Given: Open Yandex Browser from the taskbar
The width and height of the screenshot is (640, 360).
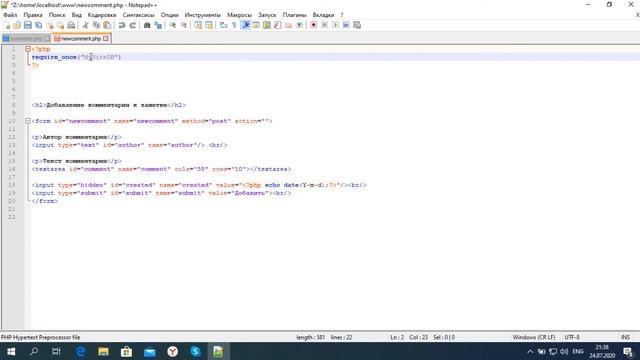Looking at the screenshot, I should pos(172,351).
